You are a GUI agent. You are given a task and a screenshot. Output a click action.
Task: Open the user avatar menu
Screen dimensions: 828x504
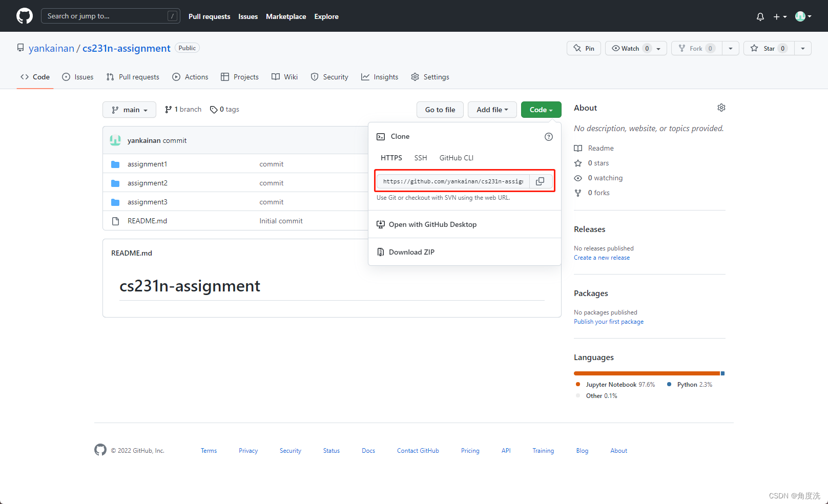click(x=803, y=16)
